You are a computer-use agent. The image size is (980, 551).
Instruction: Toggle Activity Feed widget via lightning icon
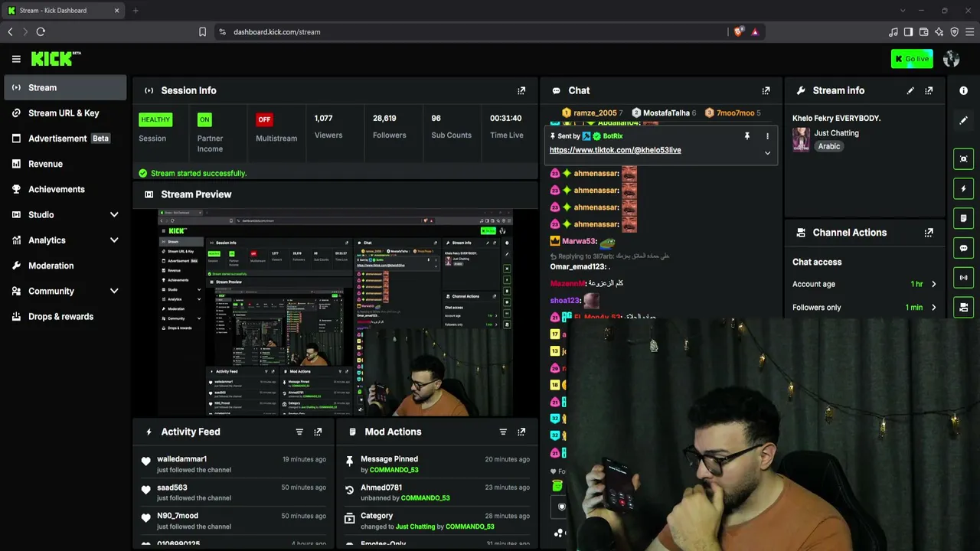coord(963,189)
